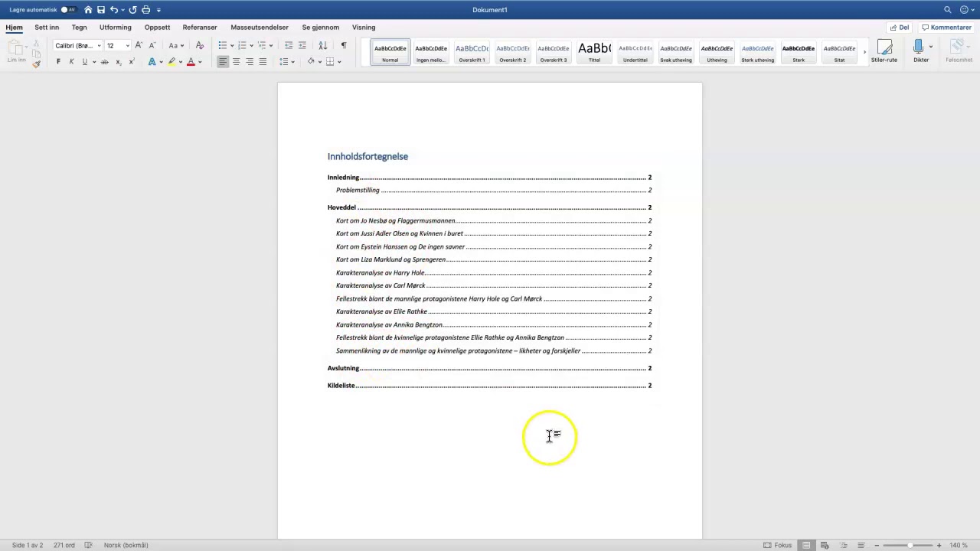Image resolution: width=980 pixels, height=551 pixels.
Task: Toggle bold (F) formatting
Action: point(58,62)
